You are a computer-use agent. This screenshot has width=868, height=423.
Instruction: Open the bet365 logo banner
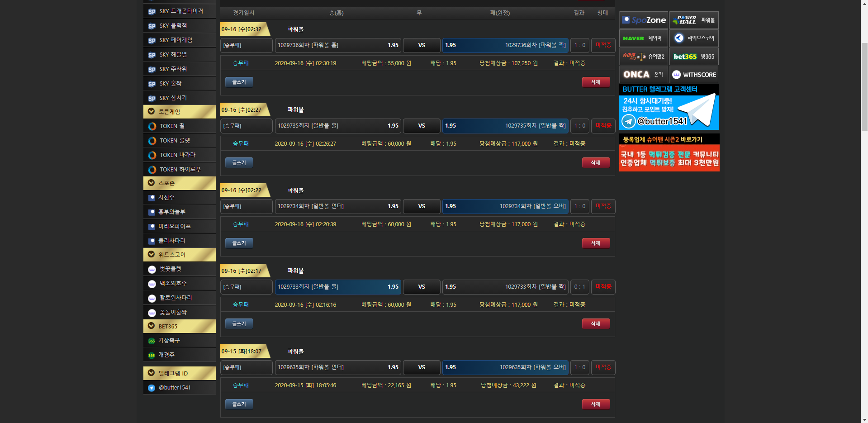694,57
